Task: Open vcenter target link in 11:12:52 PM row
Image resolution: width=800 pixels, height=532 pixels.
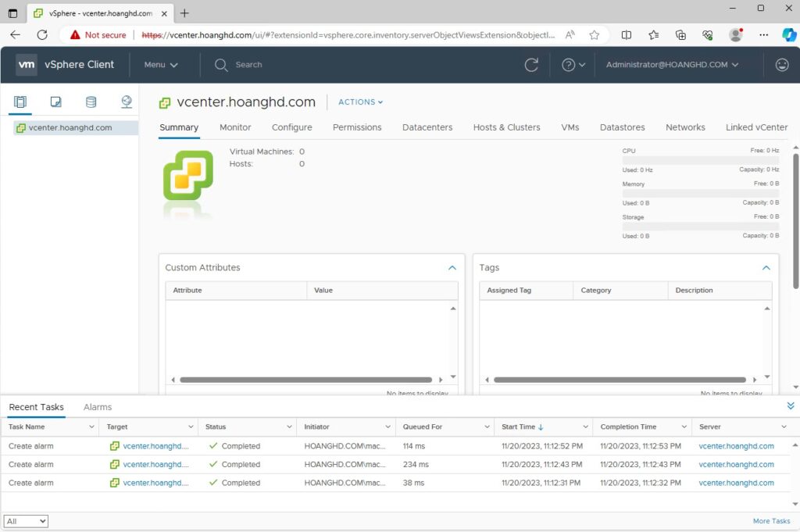Action: click(x=155, y=446)
